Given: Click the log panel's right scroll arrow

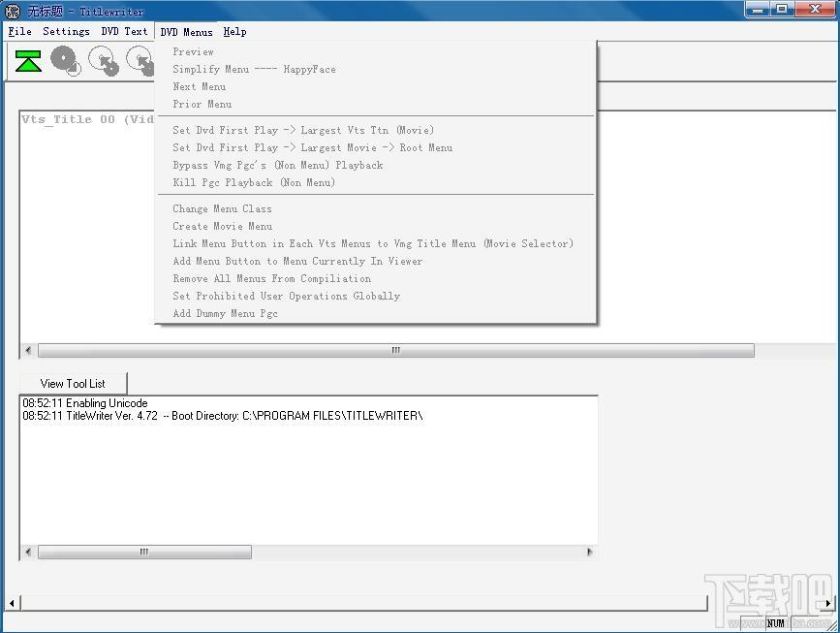Looking at the screenshot, I should click(x=590, y=553).
